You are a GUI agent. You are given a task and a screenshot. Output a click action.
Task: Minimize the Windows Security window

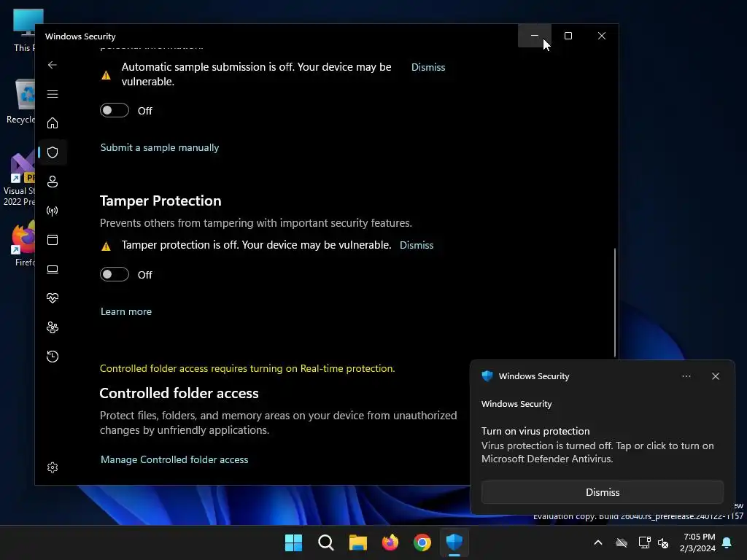tap(535, 36)
